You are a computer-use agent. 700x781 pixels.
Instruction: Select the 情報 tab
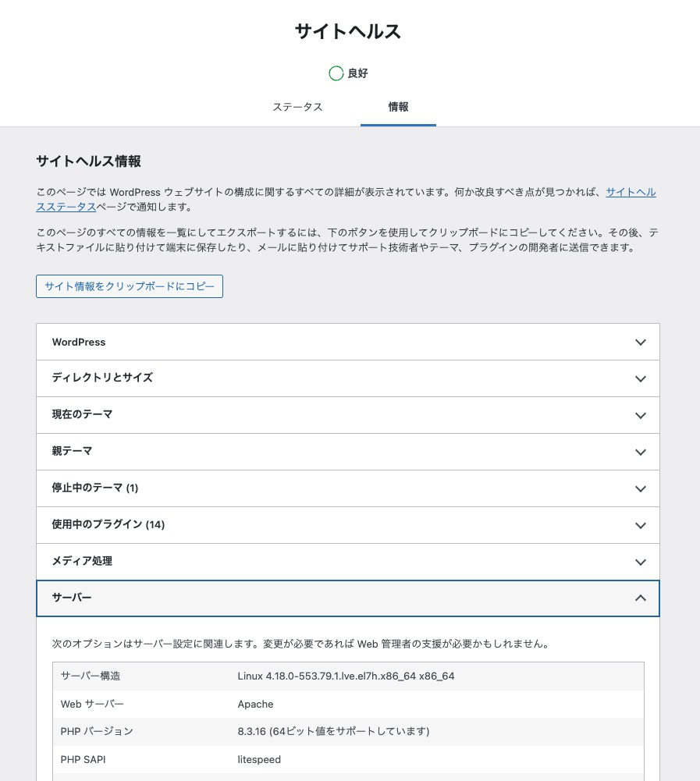coord(398,107)
